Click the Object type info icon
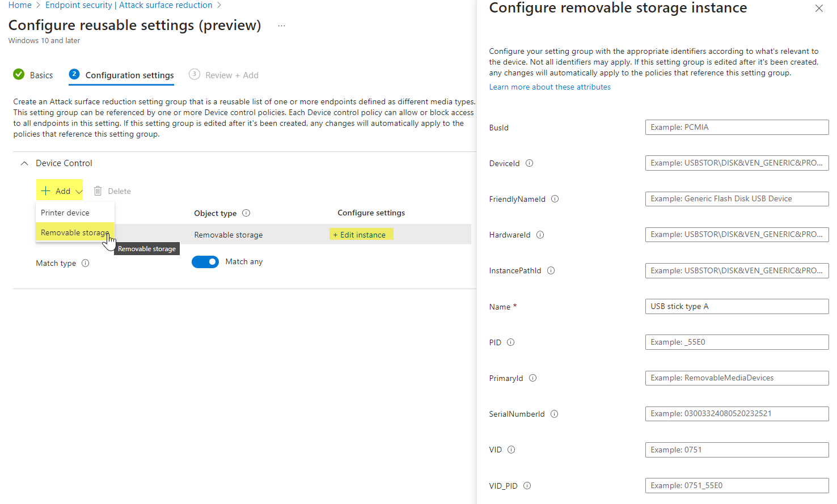This screenshot has width=837, height=504. (246, 213)
